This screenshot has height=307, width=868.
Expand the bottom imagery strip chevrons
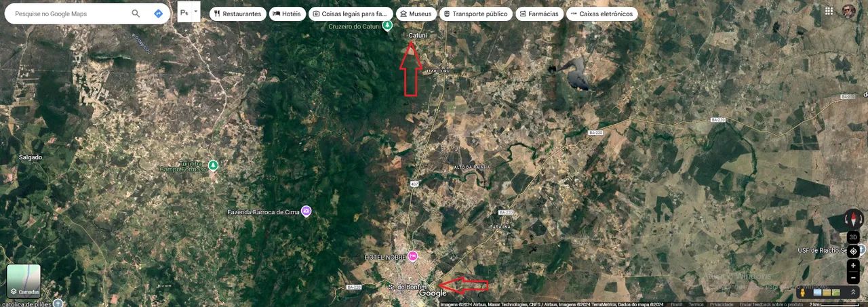coord(853,292)
